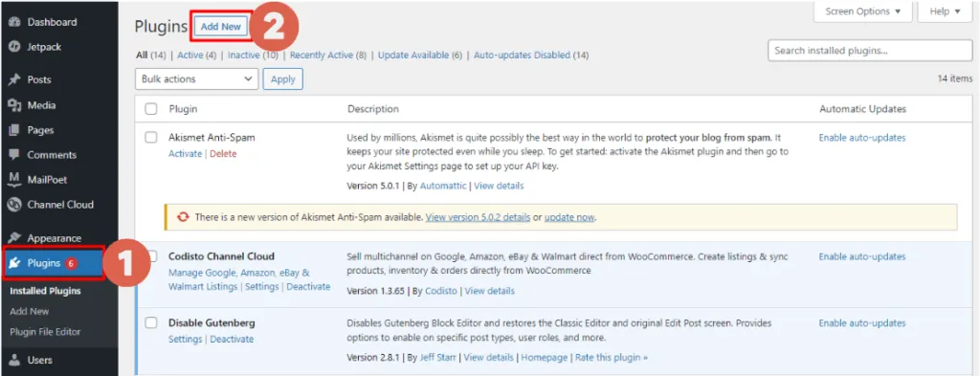Click View version 5.0.2 details link
The width and height of the screenshot is (980, 376).
tap(479, 217)
